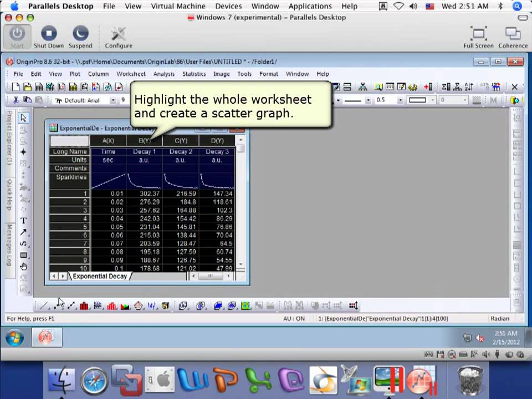Click the X delete icon in the top toolbar
Image resolution: width=532 pixels, height=399 pixels.
514,87
